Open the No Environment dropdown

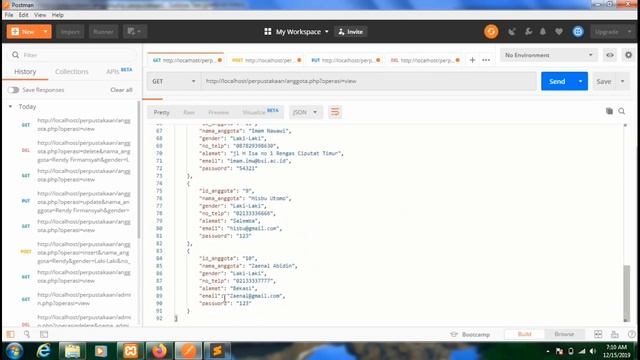point(549,55)
